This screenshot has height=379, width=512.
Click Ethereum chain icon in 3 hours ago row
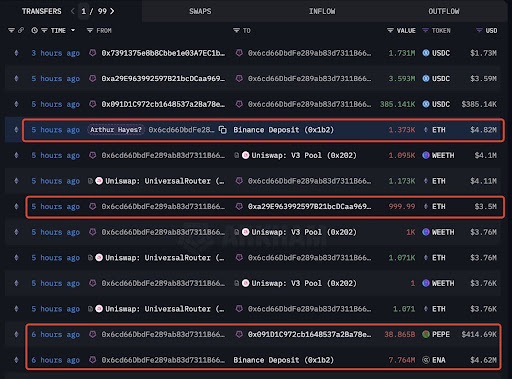pos(16,53)
